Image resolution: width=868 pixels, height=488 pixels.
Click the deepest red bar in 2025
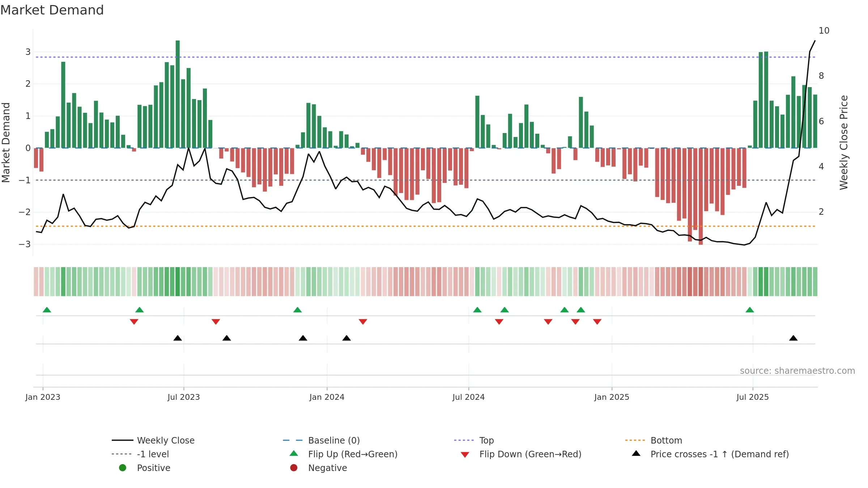(701, 196)
